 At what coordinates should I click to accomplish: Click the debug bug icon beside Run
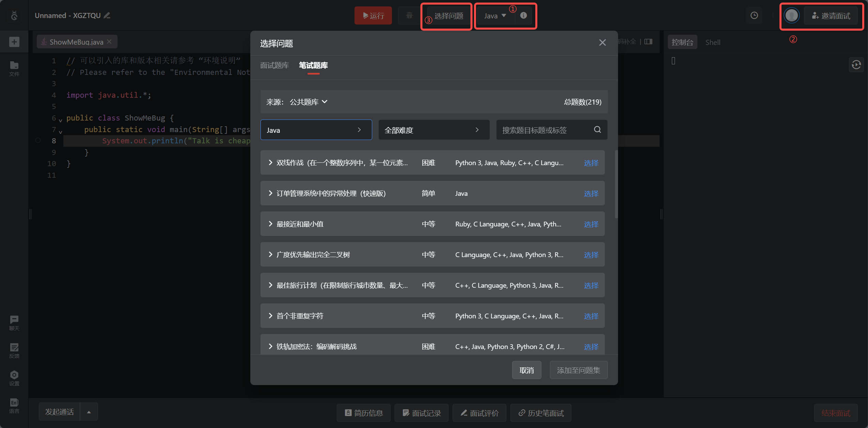(x=409, y=15)
